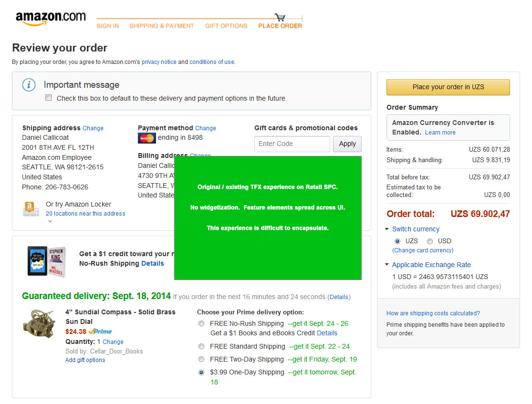
Task: Click Learn more about Currency Converter
Action: 440,133
